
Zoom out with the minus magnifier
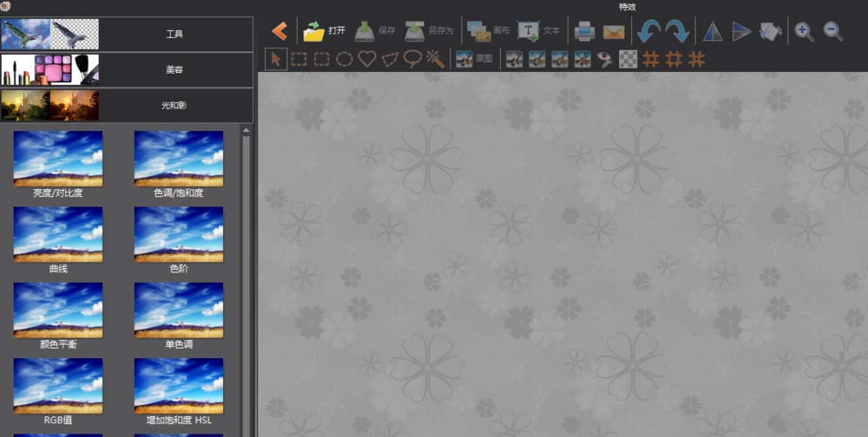coord(832,31)
